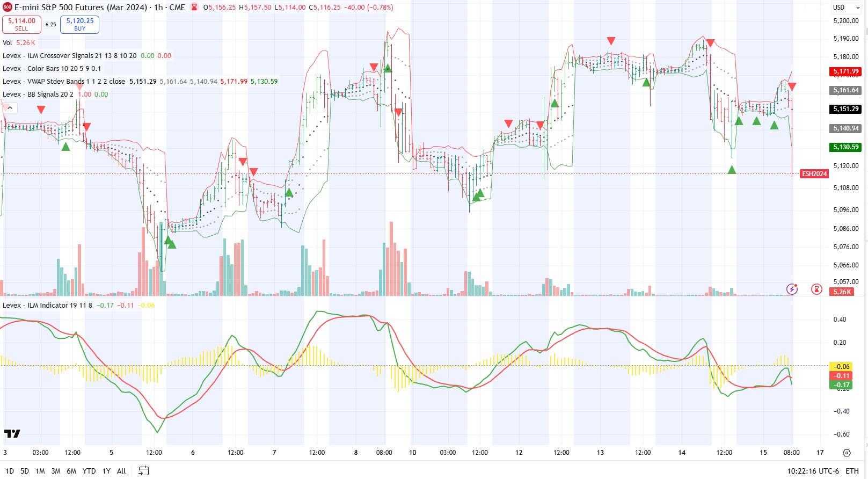The height and width of the screenshot is (479, 868).
Task: Click the 5,200.00 price axis label
Action: point(846,20)
